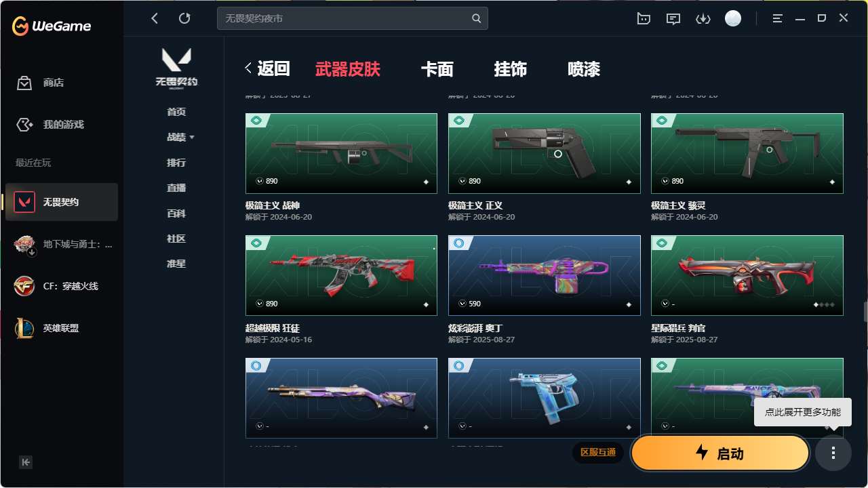Launch the game with 启动 button

tap(720, 453)
